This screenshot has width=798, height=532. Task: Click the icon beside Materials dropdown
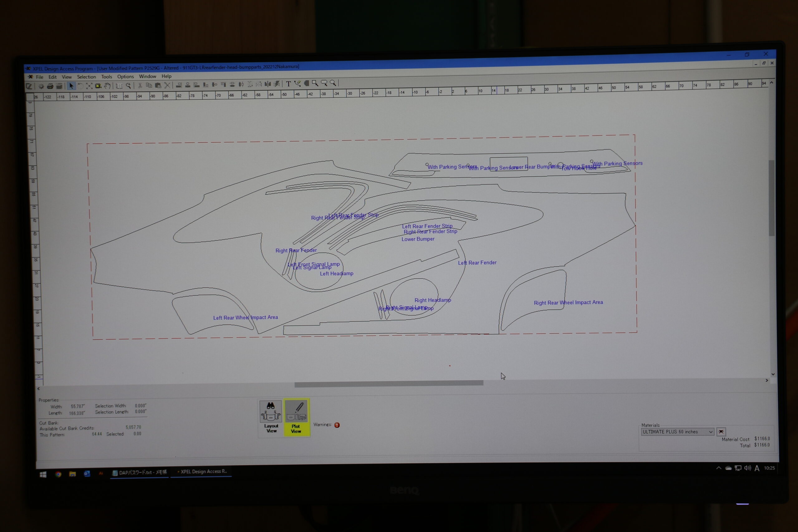(x=721, y=432)
